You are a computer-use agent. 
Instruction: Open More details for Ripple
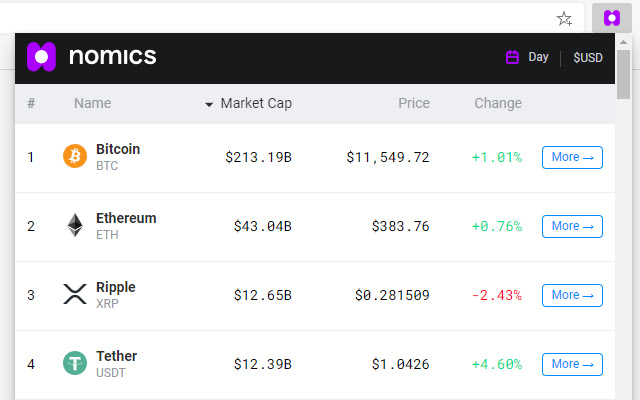(572, 295)
